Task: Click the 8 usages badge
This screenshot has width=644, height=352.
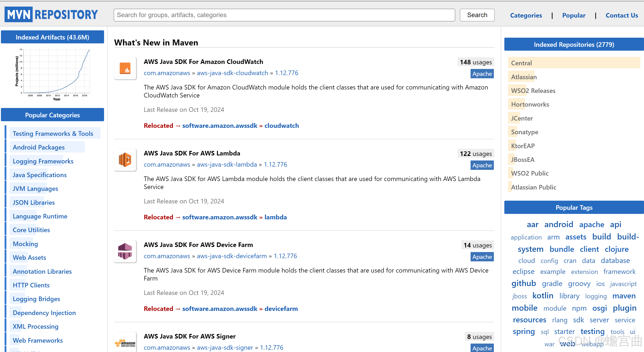Action: tap(479, 336)
